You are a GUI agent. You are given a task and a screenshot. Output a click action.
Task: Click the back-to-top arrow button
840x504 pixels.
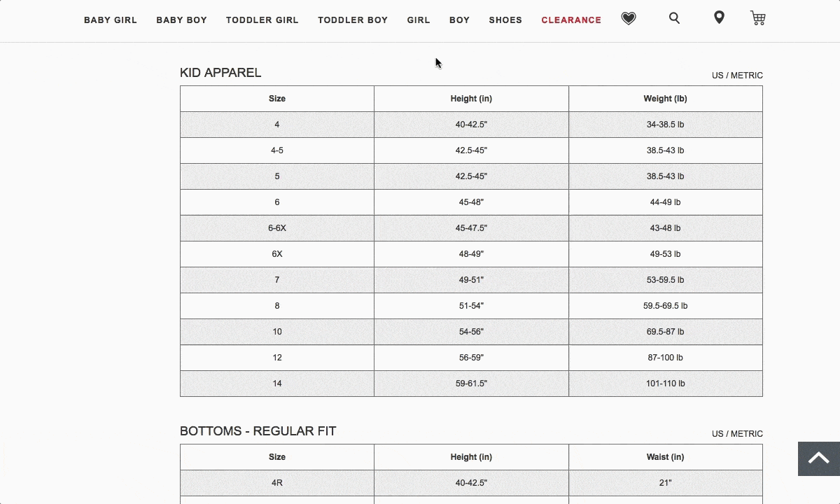click(818, 458)
